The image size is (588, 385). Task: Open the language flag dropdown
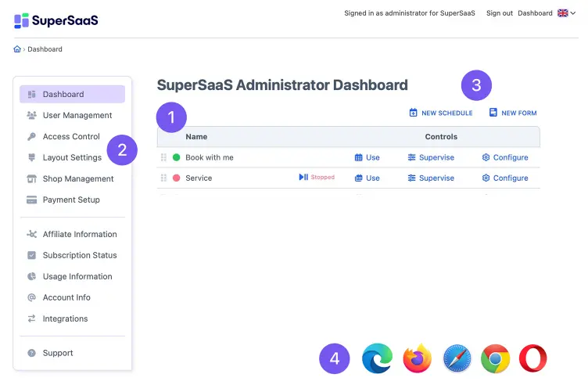click(566, 13)
